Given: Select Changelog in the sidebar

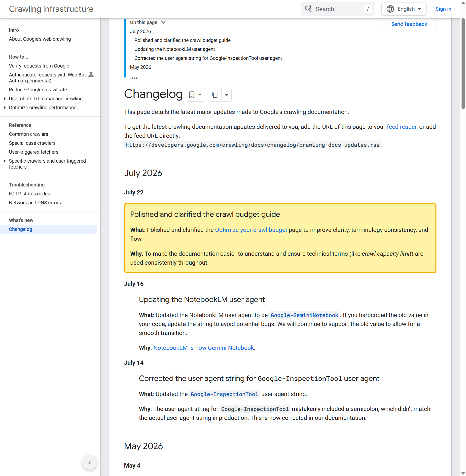Looking at the screenshot, I should (49, 229).
